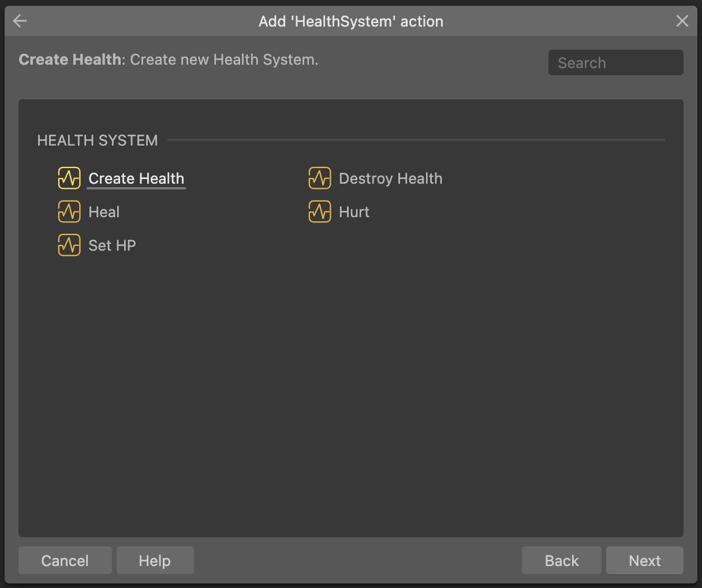The width and height of the screenshot is (702, 588).
Task: Close the Add HealthSystem action dialog
Action: [x=682, y=21]
